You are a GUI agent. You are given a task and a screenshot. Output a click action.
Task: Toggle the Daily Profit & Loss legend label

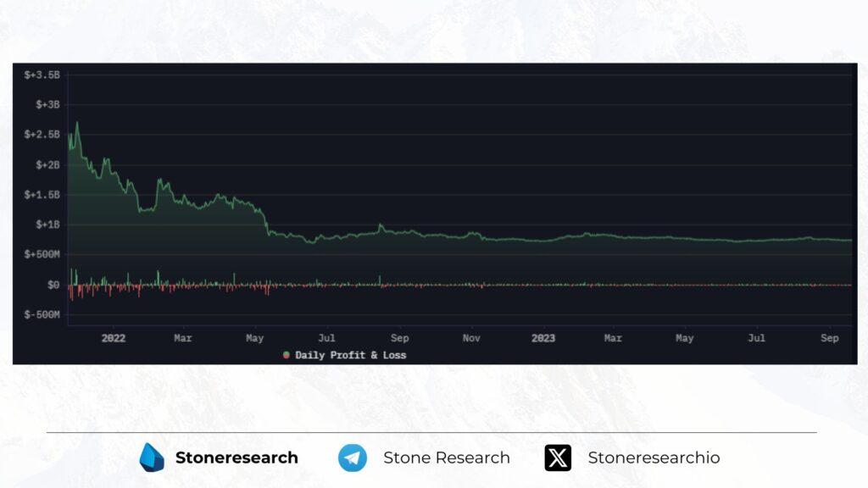click(350, 356)
